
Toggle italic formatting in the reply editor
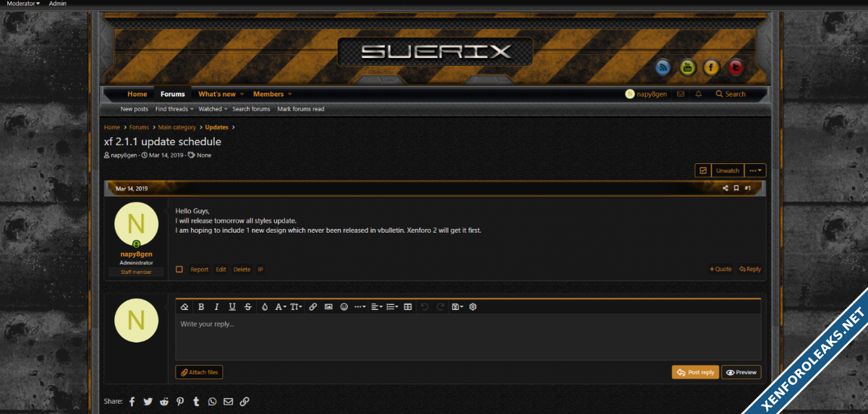tap(216, 307)
